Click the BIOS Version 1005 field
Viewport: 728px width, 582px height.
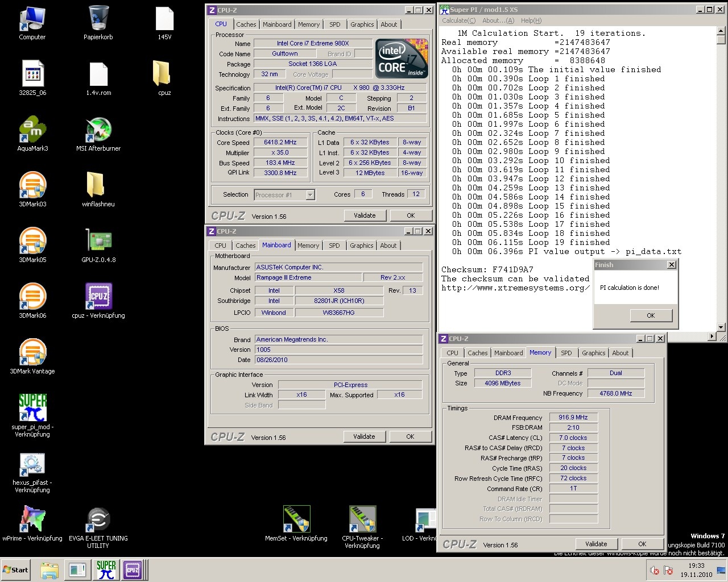pyautogui.click(x=338, y=350)
